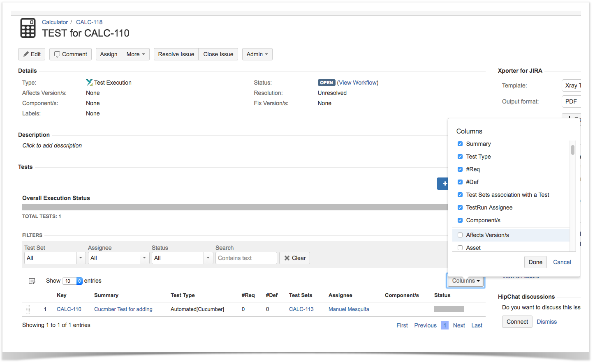Click the Resolve Issue button
The image size is (595, 364).
[176, 54]
